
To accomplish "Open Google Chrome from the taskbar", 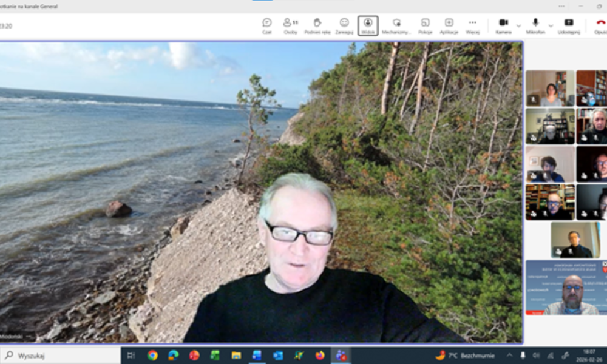I will [152, 356].
